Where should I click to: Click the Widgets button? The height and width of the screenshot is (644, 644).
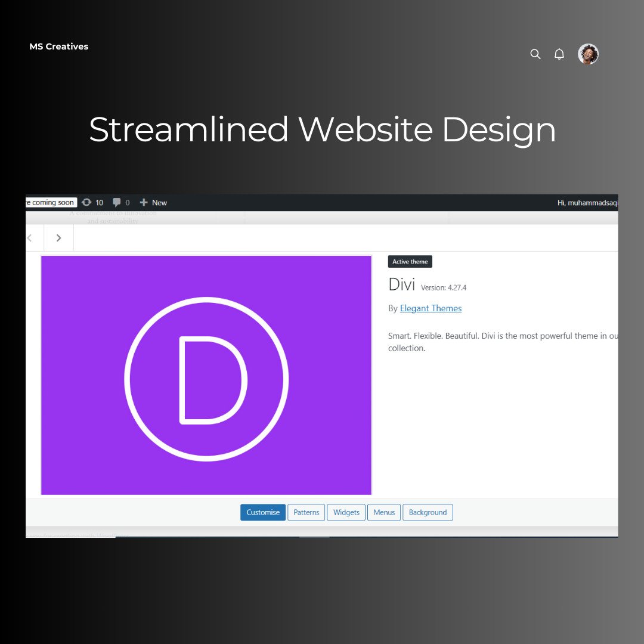tap(346, 512)
